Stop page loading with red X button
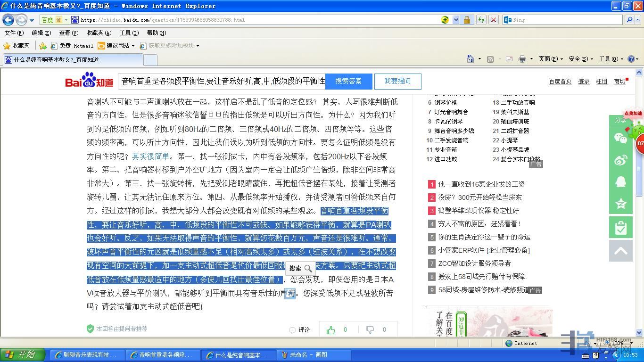 point(493,20)
